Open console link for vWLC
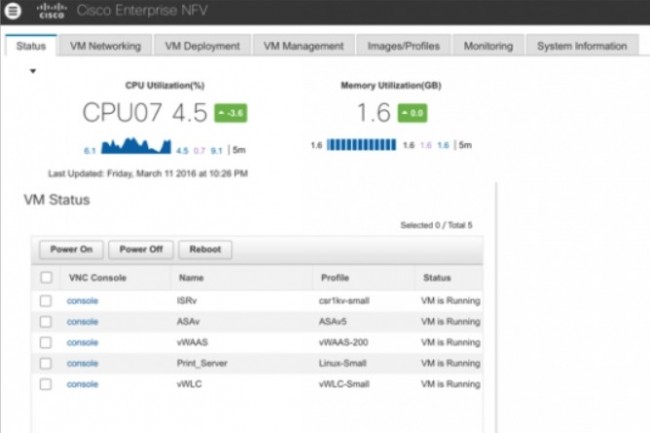This screenshot has height=433, width=650. [82, 384]
